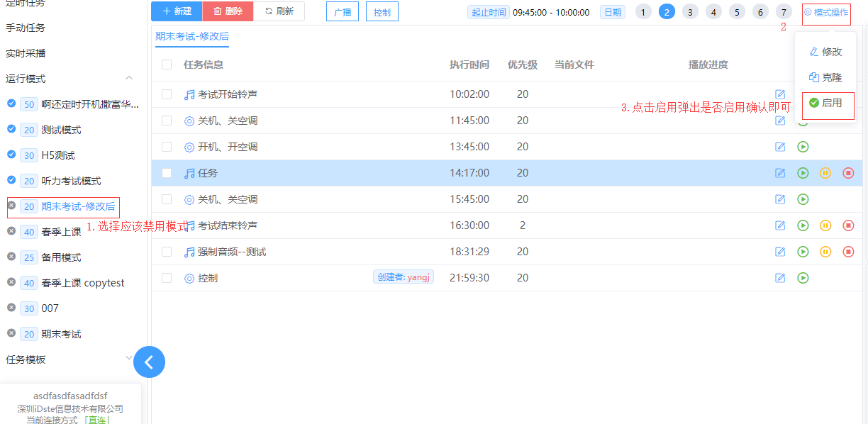Click the edit icon for 控制 row
Screen dimensions: 868x424
coord(780,278)
